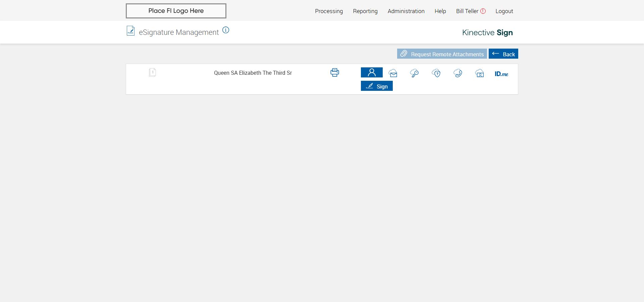Click the signer name Queen SA Elizabeth The Third Sr
The height and width of the screenshot is (302, 644).
tap(253, 73)
